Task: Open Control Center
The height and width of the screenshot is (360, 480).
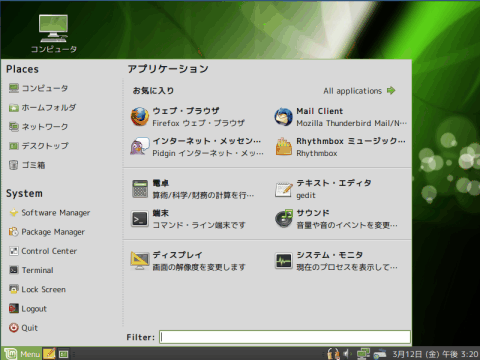Action: click(x=43, y=251)
